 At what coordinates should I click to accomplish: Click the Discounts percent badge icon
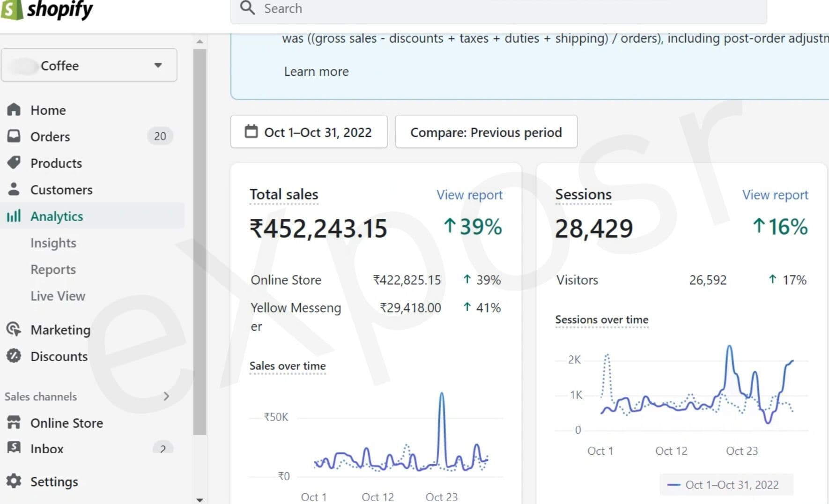click(14, 356)
